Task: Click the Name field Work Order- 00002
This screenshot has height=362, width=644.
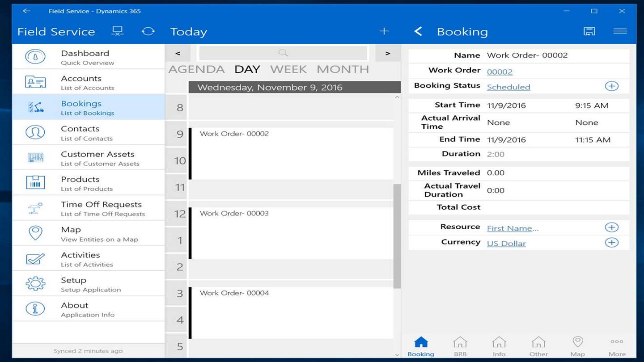Action: pyautogui.click(x=527, y=55)
